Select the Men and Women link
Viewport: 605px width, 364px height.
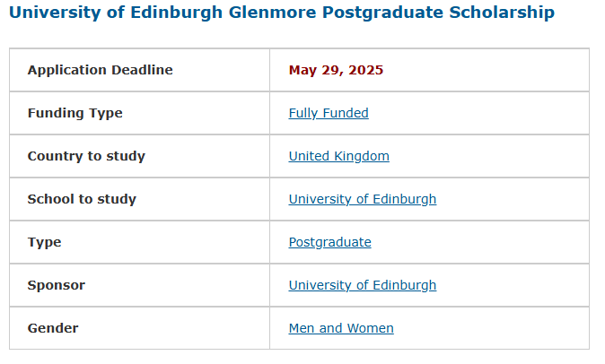coord(341,328)
